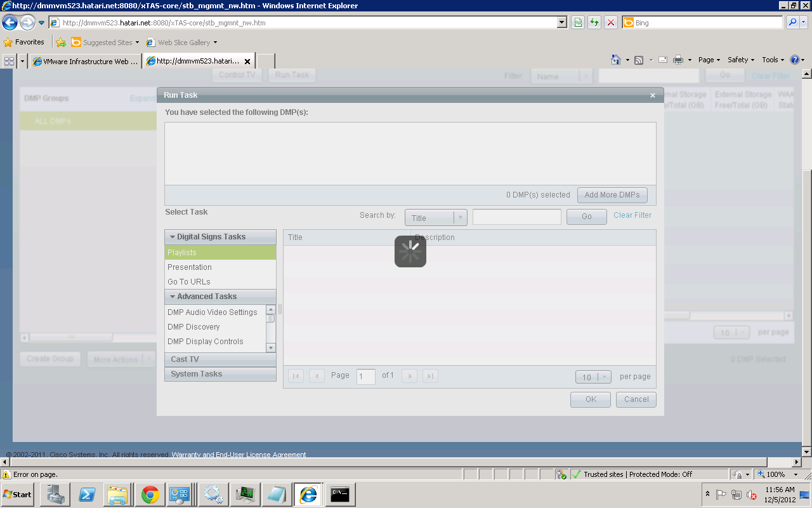Expand the System Tasks section
812x508 pixels.
[x=220, y=374]
